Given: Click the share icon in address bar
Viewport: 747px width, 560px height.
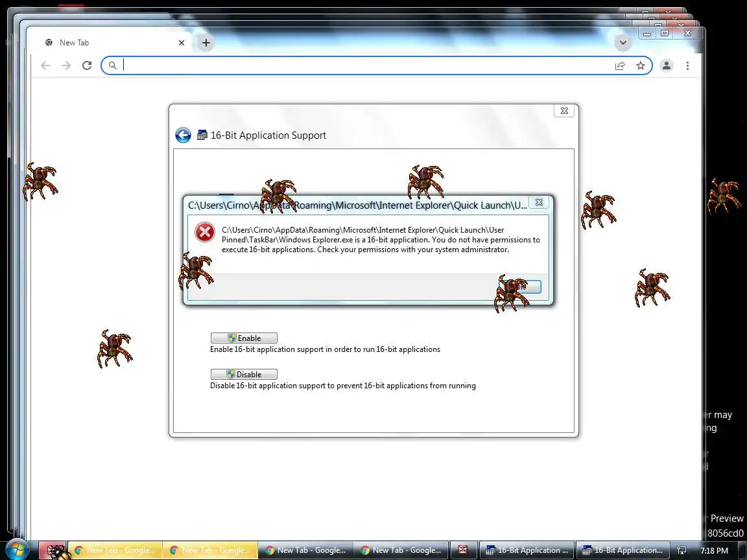Looking at the screenshot, I should pyautogui.click(x=620, y=65).
